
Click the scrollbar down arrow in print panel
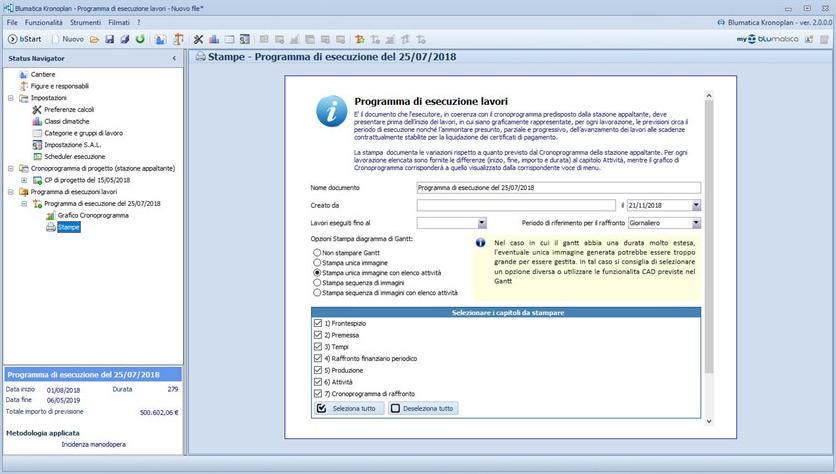point(709,421)
